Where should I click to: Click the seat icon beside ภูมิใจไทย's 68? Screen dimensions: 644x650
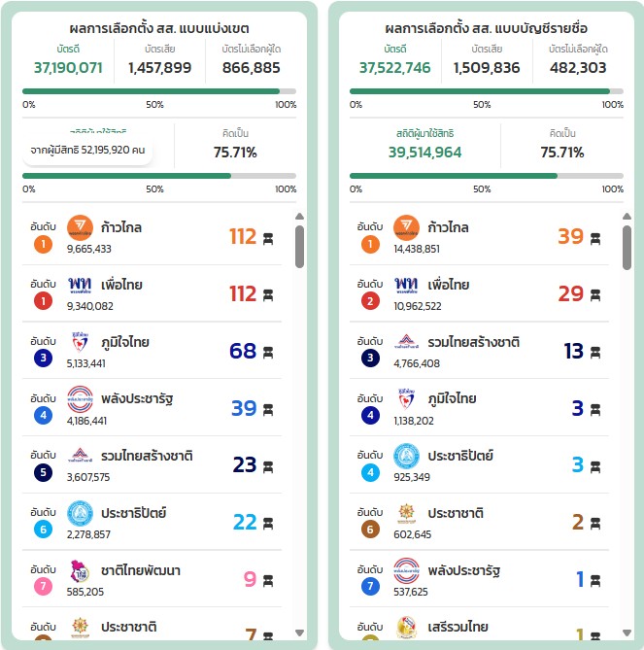(268, 352)
